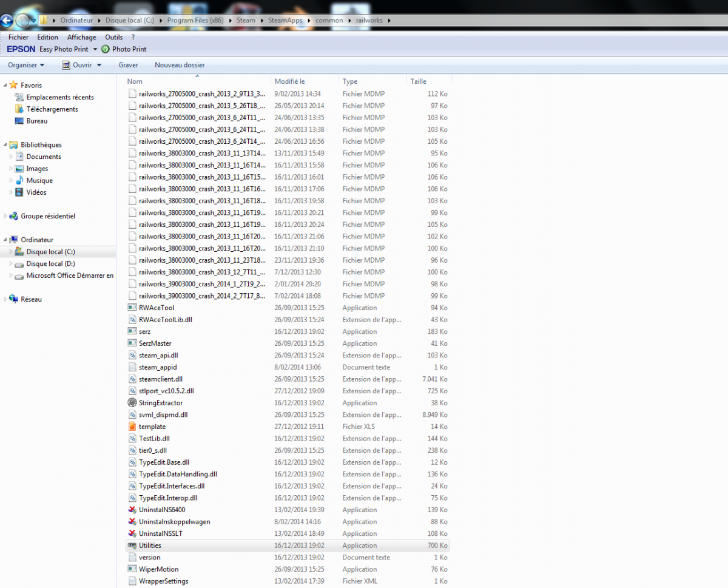Collapse the Bibliothèques tree section

(5, 145)
